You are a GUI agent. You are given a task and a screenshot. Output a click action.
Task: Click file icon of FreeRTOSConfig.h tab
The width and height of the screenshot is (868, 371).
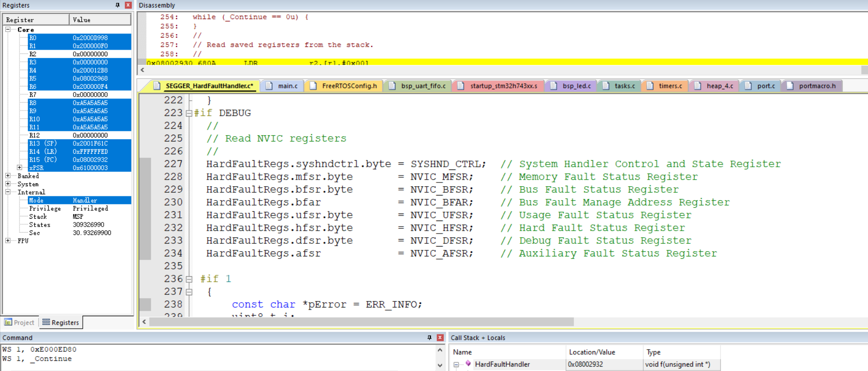(313, 86)
